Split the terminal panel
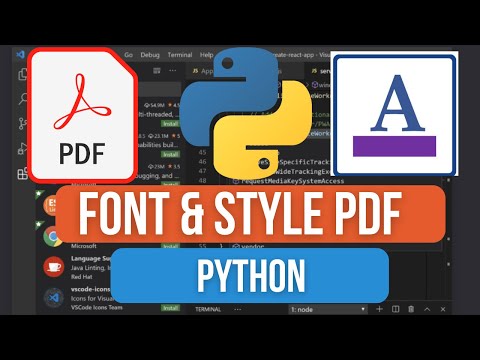The height and width of the screenshot is (360, 480). 395,309
